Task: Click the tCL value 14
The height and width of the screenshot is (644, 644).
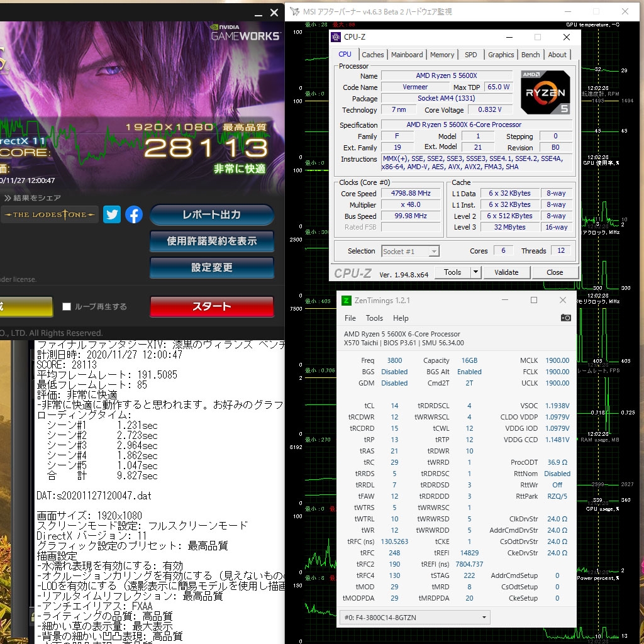Action: click(394, 406)
